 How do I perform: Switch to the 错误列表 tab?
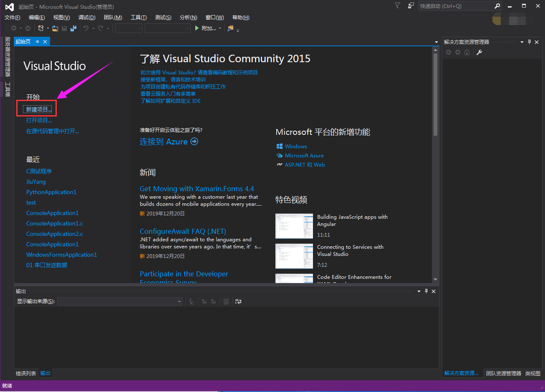coord(26,373)
